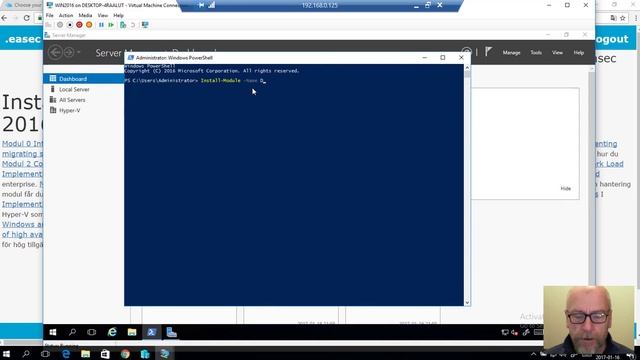Click the 'Modul 0' link on the webpage
The width and height of the screenshot is (640, 360).
tap(22, 144)
